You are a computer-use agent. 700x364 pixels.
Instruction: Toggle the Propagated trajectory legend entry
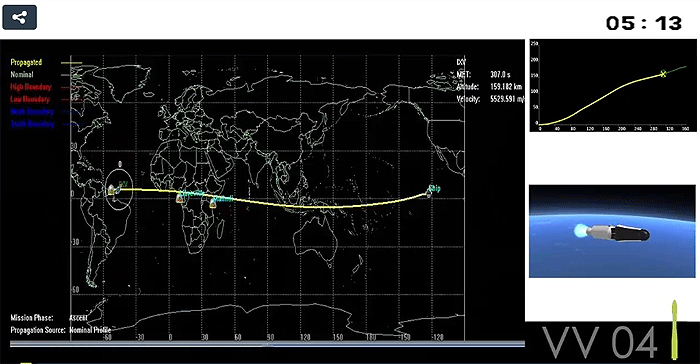[x=26, y=63]
